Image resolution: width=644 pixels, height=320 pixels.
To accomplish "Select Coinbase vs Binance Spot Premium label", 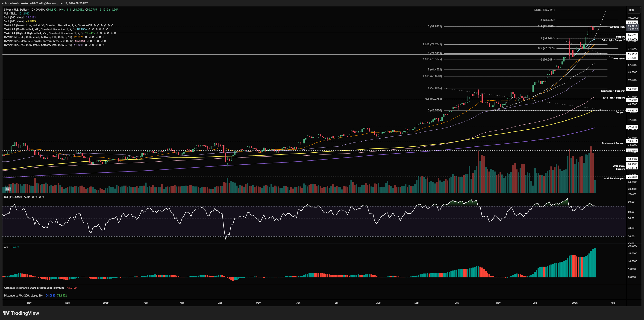I will [x=34, y=288].
